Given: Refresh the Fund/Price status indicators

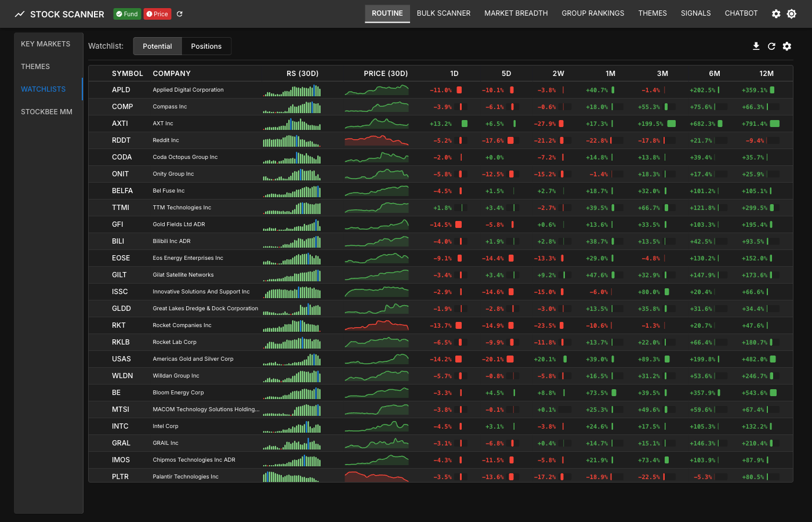Looking at the screenshot, I should [x=179, y=13].
